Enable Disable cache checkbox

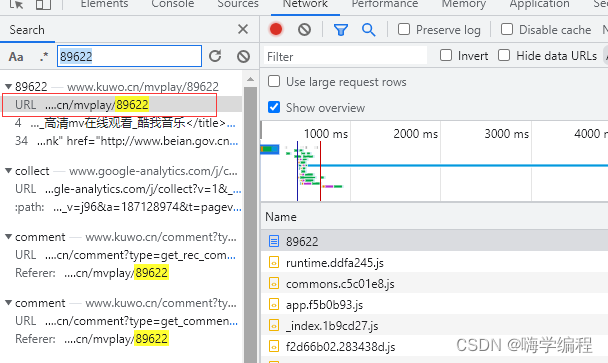507,29
